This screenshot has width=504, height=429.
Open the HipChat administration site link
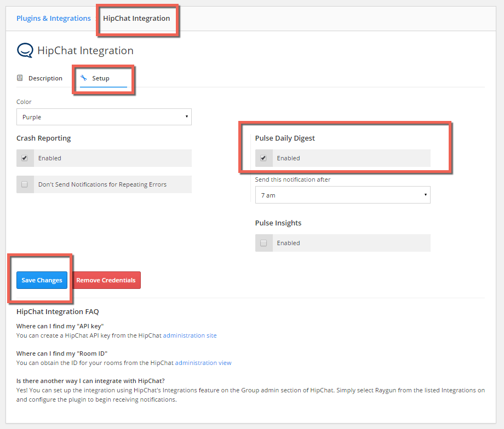coord(190,335)
